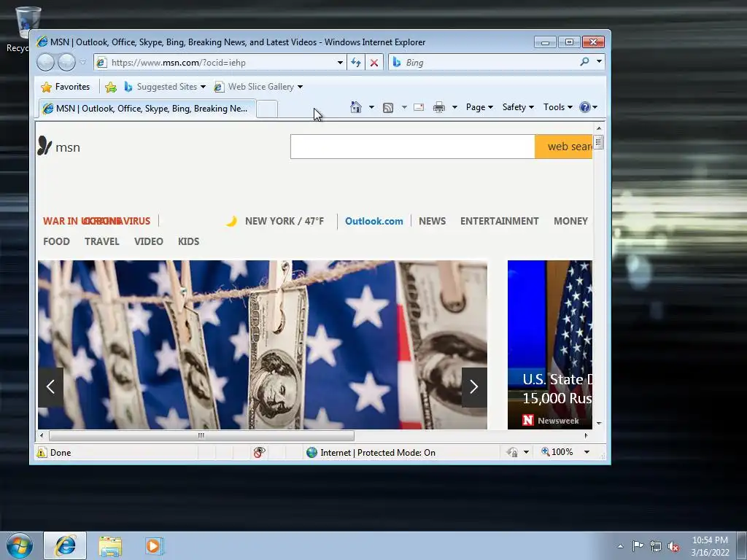The height and width of the screenshot is (560, 747).
Task: Click the privacy report eye icon
Action: (x=259, y=452)
